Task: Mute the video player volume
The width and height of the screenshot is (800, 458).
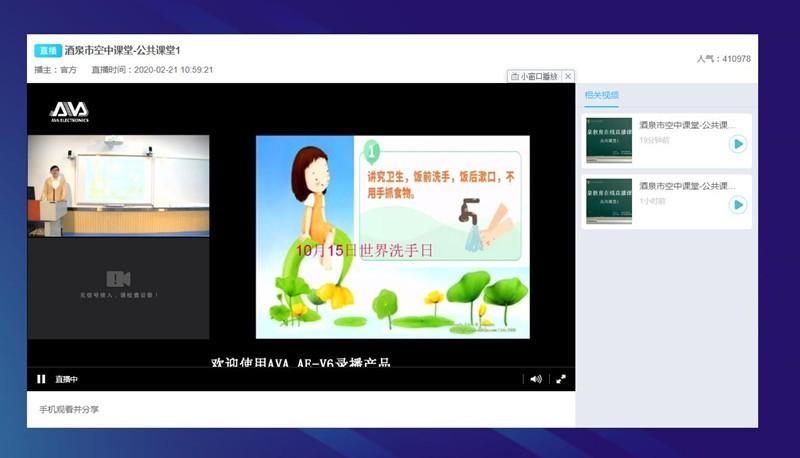Action: (x=536, y=379)
